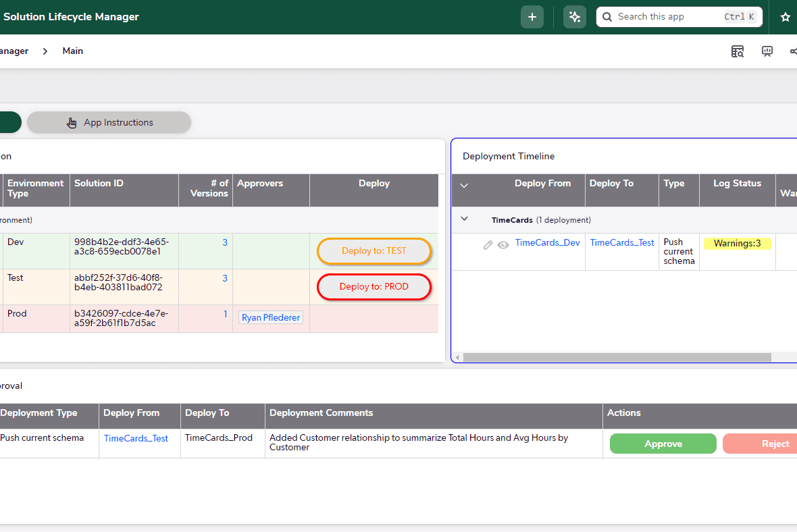This screenshot has width=797, height=532.
Task: Click the star icon to favorite this app
Action: 785,16
